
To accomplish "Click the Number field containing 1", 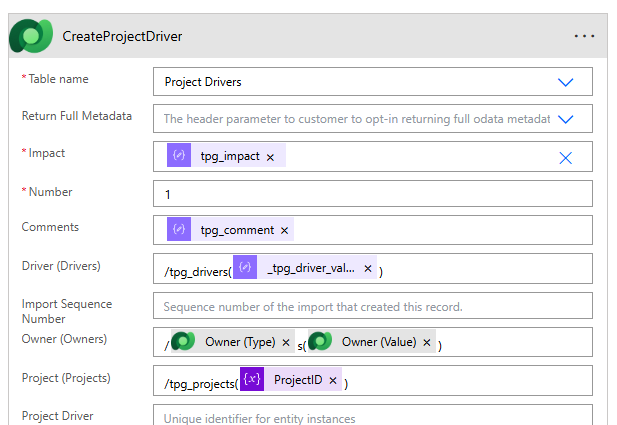I will (373, 194).
